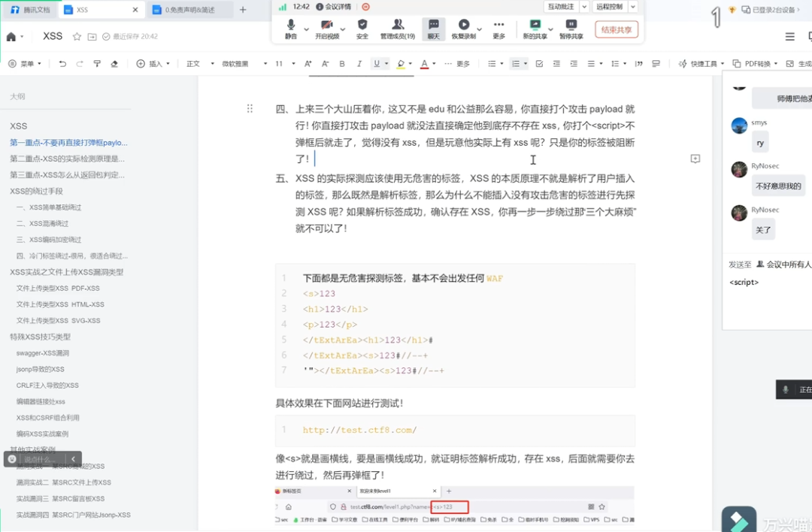Expand video options arrow next to 开启视频
This screenshot has height=532, width=812.
click(343, 29)
